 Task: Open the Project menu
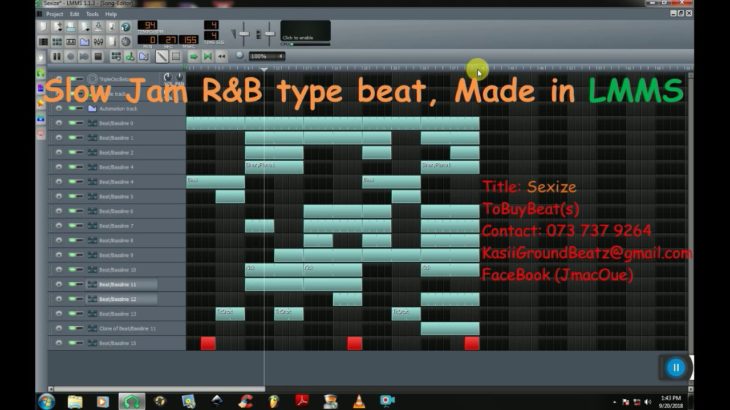(x=54, y=14)
